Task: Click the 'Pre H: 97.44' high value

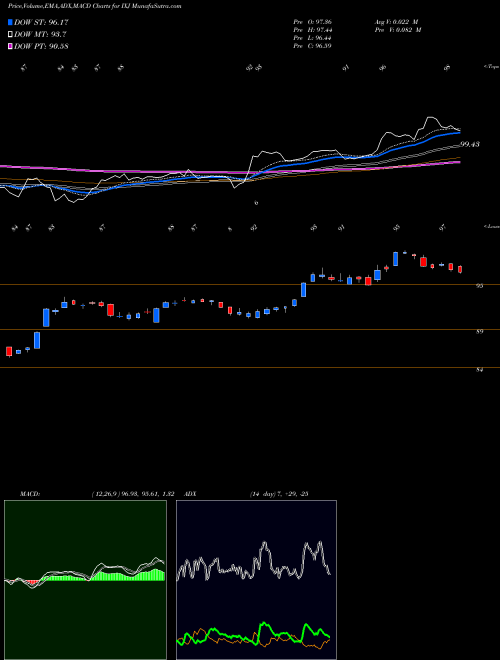Action: (x=312, y=30)
